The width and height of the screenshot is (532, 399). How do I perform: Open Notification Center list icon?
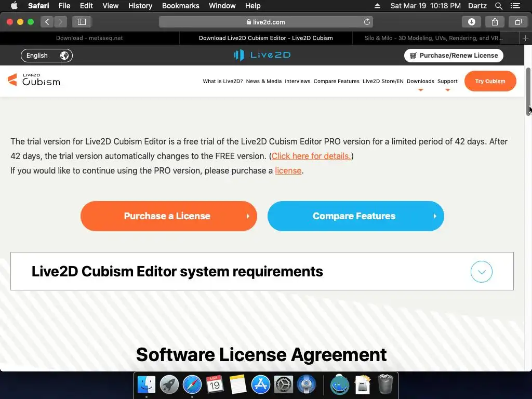515,6
